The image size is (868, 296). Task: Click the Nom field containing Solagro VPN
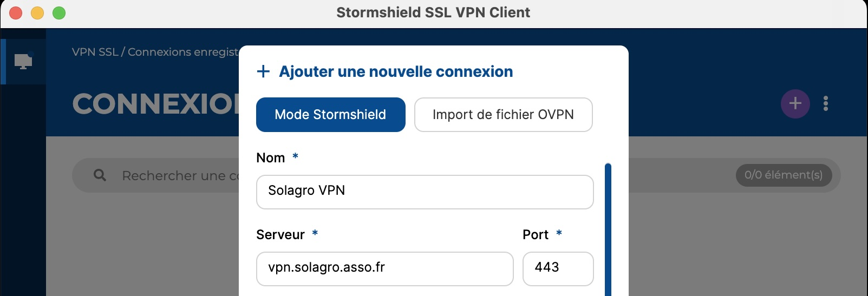pos(425,192)
